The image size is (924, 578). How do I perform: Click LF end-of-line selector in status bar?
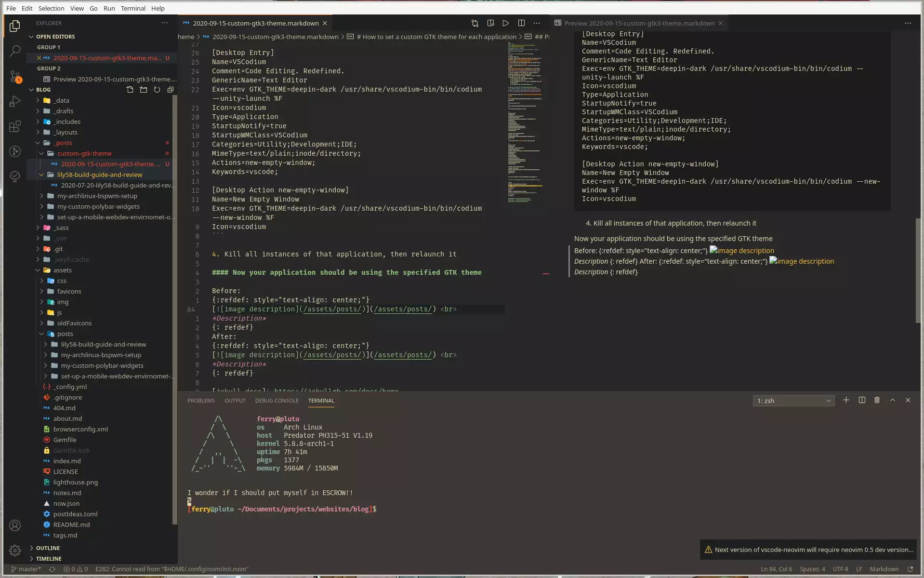[859, 569]
